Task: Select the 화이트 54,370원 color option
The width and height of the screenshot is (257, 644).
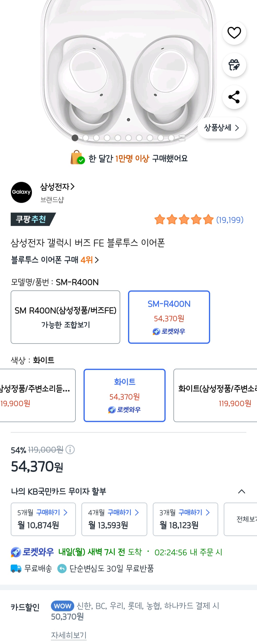Action: point(124,395)
